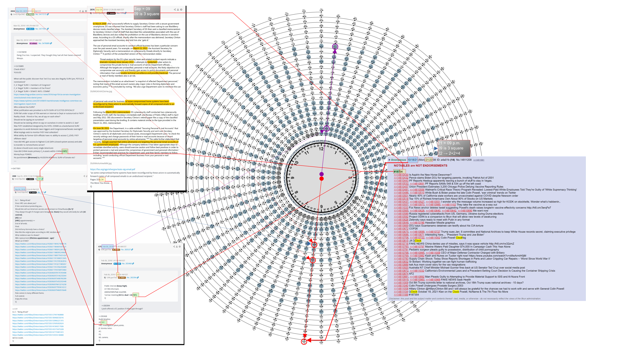Click the 12 on the clock face
This screenshot has width=644, height=354.
tap(321, 149)
